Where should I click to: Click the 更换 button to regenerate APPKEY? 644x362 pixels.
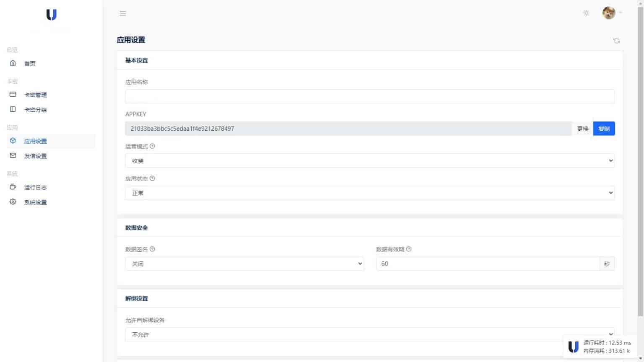(583, 129)
